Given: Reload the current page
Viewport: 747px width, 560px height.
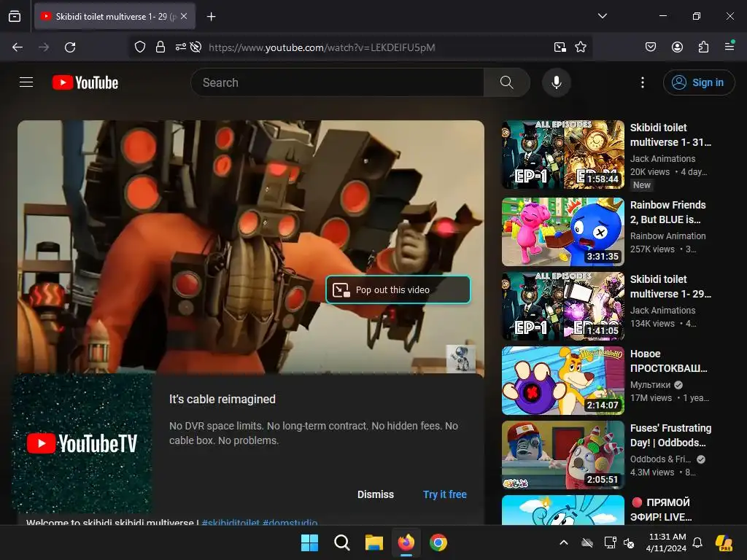Looking at the screenshot, I should click(70, 47).
